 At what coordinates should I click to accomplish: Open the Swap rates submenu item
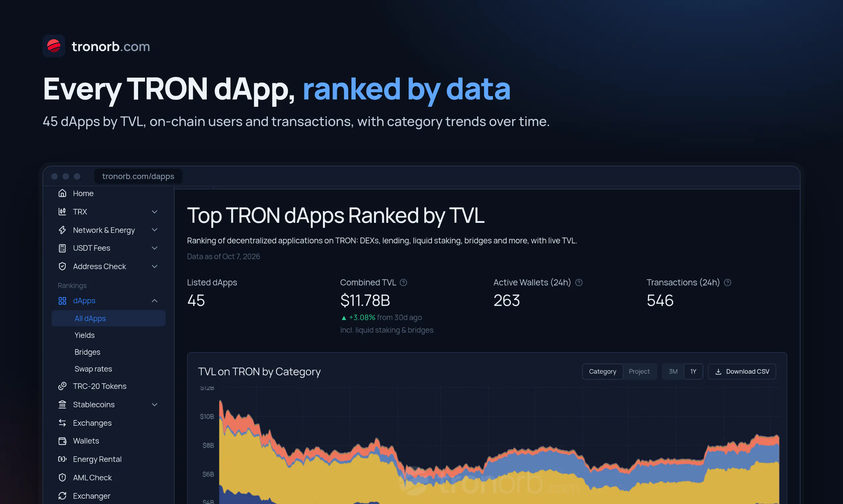click(x=93, y=369)
